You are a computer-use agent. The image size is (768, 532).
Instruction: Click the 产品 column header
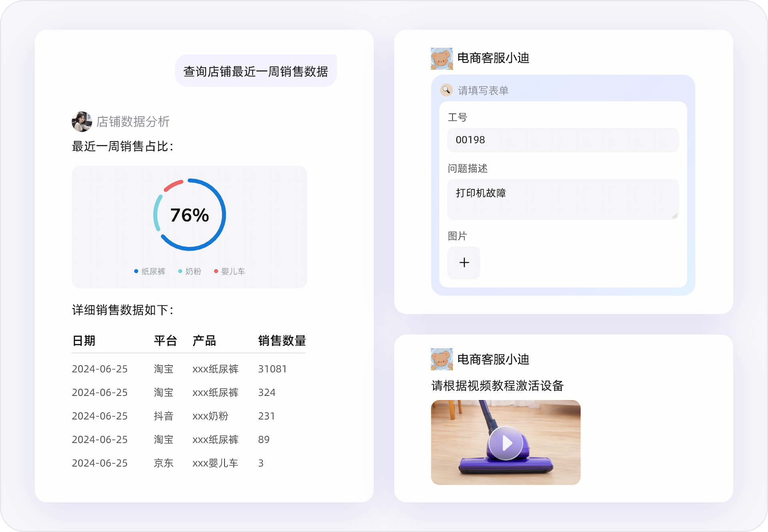click(x=204, y=341)
